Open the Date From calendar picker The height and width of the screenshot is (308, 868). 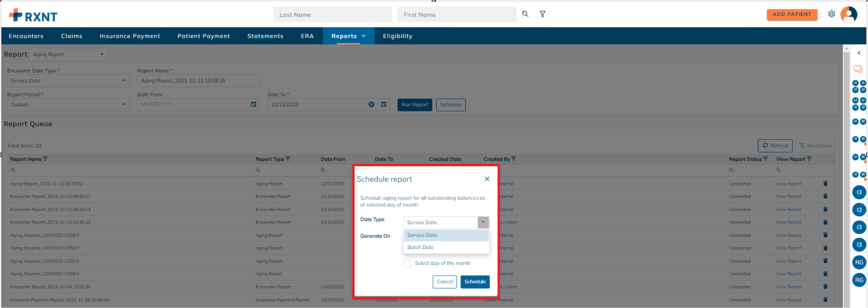pyautogui.click(x=253, y=105)
